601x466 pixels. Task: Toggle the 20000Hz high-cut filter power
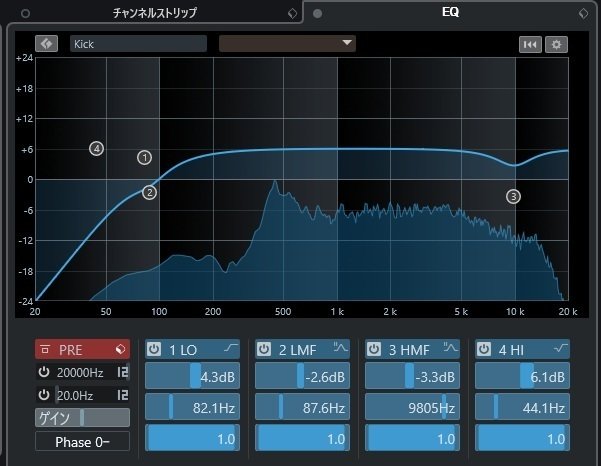44,372
